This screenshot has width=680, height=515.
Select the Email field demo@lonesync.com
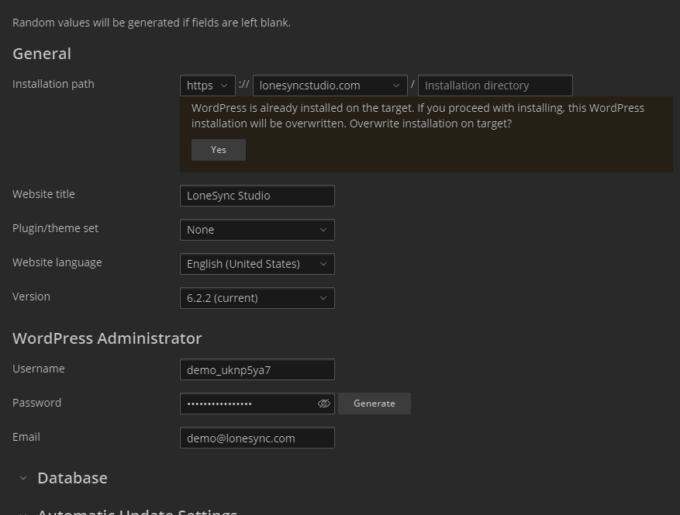(x=257, y=438)
